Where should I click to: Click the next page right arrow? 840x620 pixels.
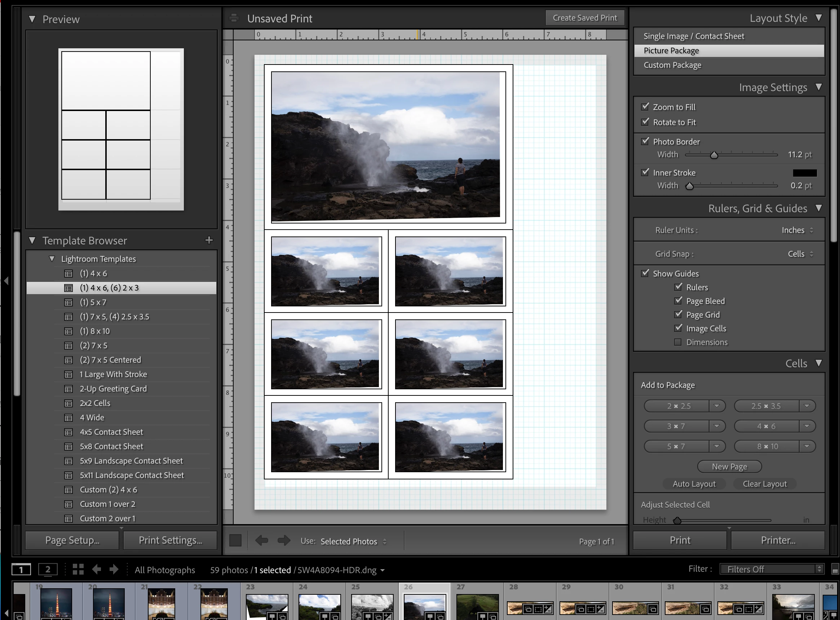pos(284,540)
